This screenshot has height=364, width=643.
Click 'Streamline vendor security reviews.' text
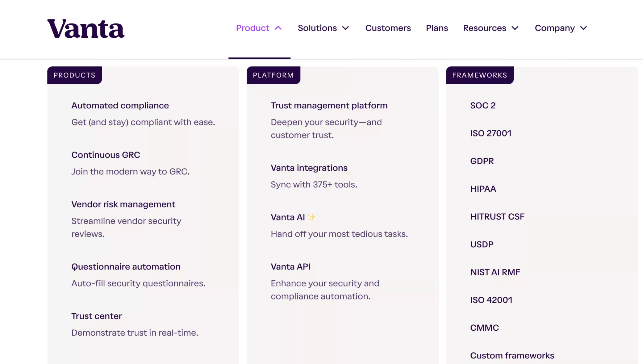[126, 228]
